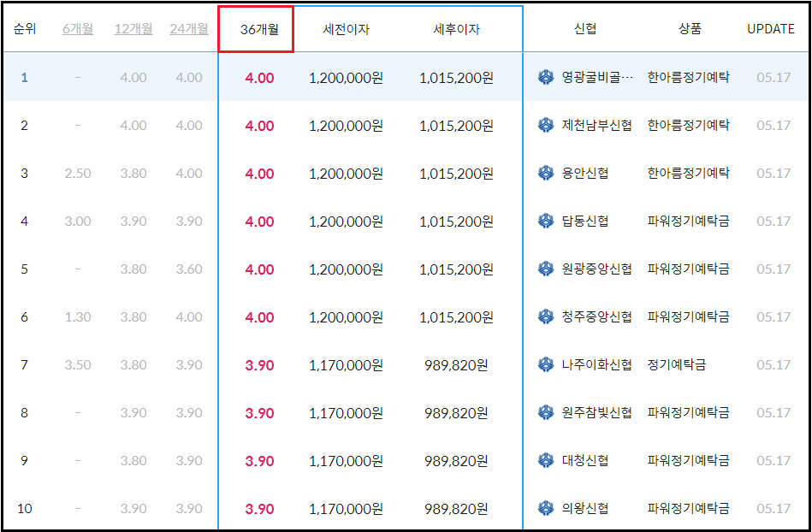Click the 나주이화신협 shield logo
The height and width of the screenshot is (532, 812).
(x=544, y=365)
